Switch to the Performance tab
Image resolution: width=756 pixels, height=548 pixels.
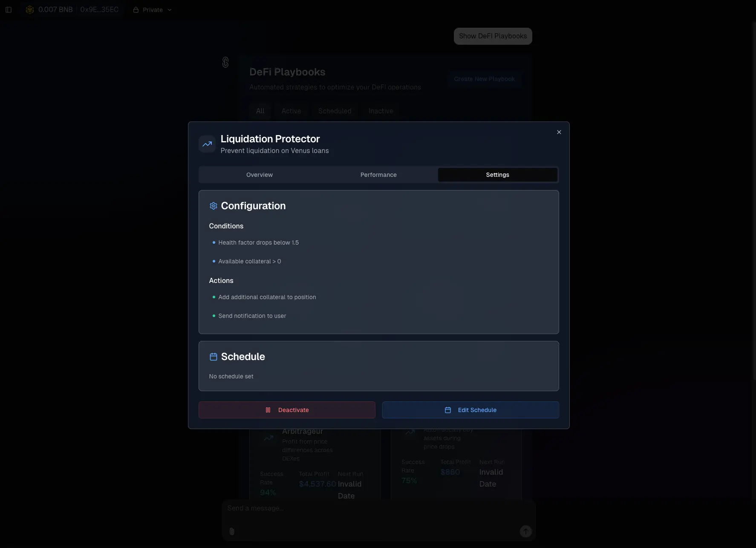pyautogui.click(x=378, y=175)
